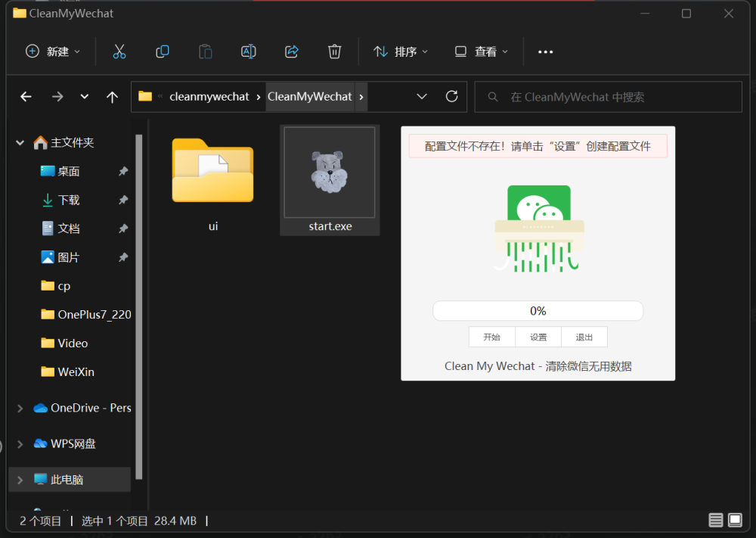Screen dimensions: 756x538
Task: Open the three-dot more options menu
Action: pyautogui.click(x=545, y=51)
